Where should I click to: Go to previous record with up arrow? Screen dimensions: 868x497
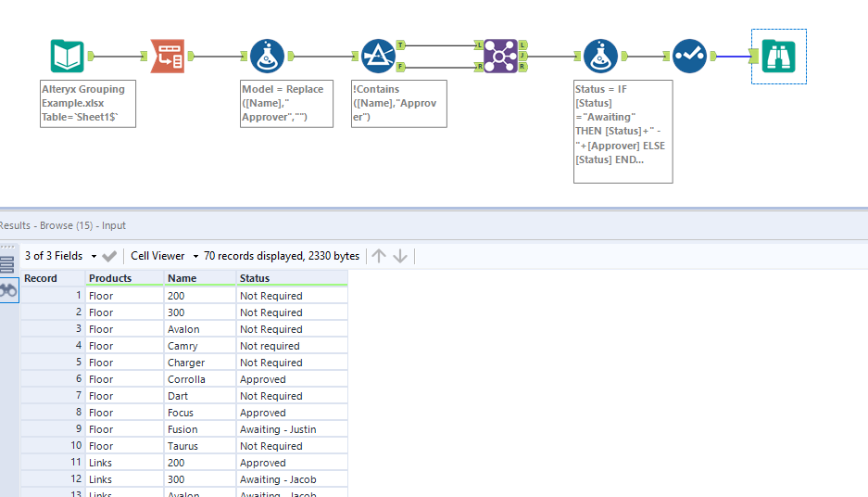coord(379,256)
